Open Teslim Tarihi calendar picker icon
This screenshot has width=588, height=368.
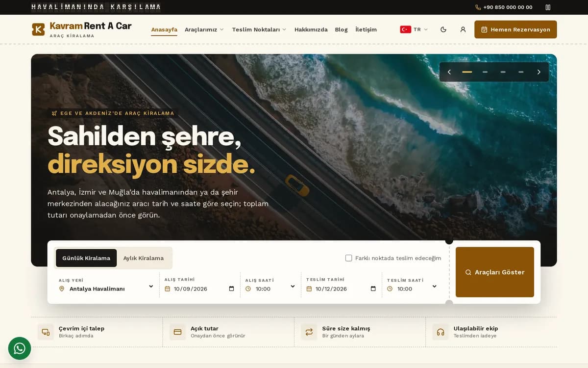pyautogui.click(x=373, y=289)
